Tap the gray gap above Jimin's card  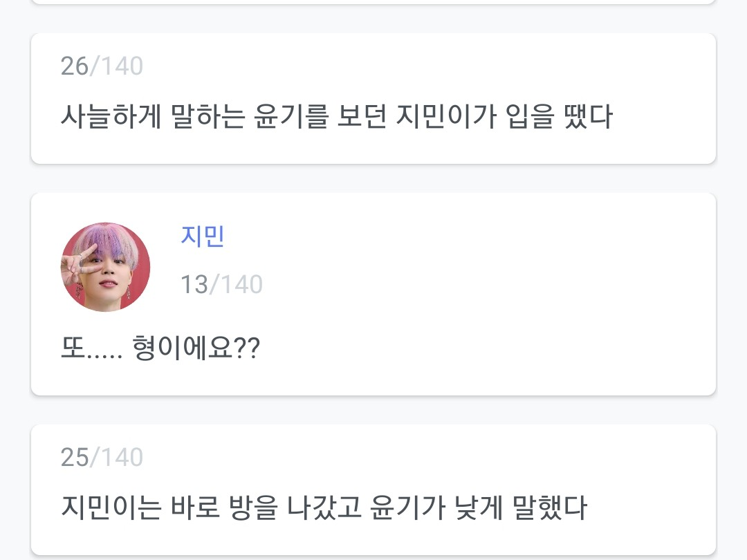point(373,178)
